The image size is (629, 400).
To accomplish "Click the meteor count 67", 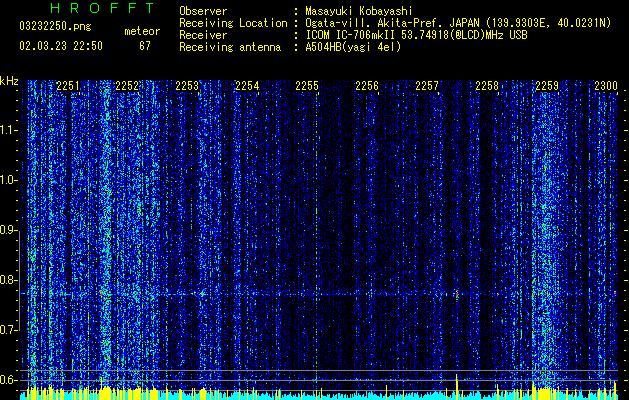I will (x=145, y=46).
